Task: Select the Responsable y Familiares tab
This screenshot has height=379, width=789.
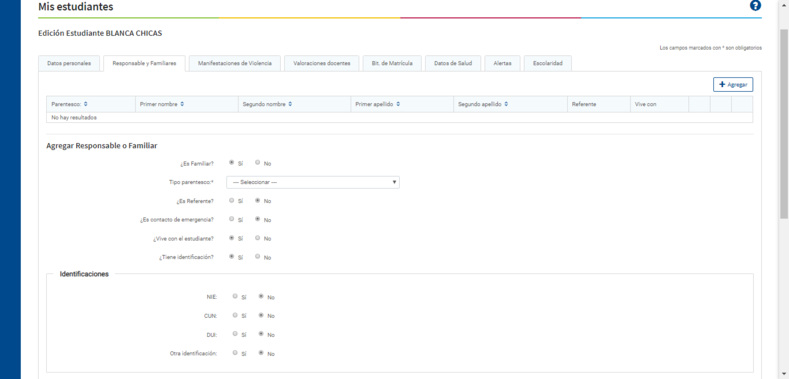Action: pyautogui.click(x=144, y=63)
